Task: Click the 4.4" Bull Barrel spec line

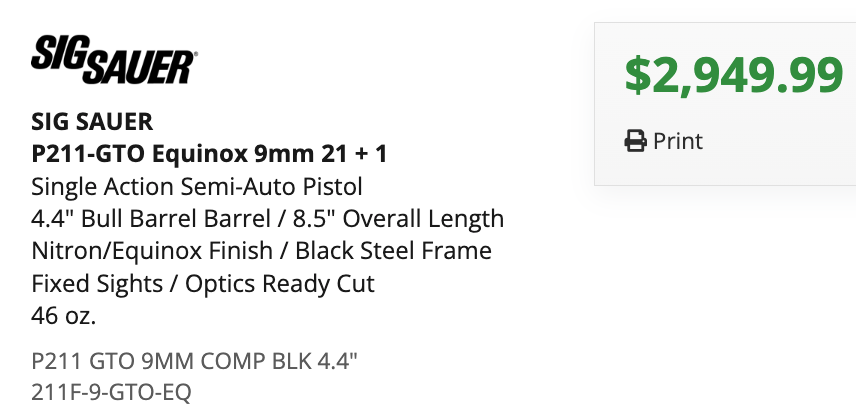Action: (268, 219)
